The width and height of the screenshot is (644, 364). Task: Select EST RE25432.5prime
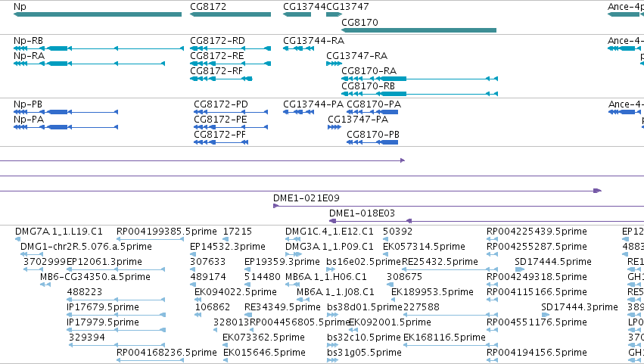(440, 262)
